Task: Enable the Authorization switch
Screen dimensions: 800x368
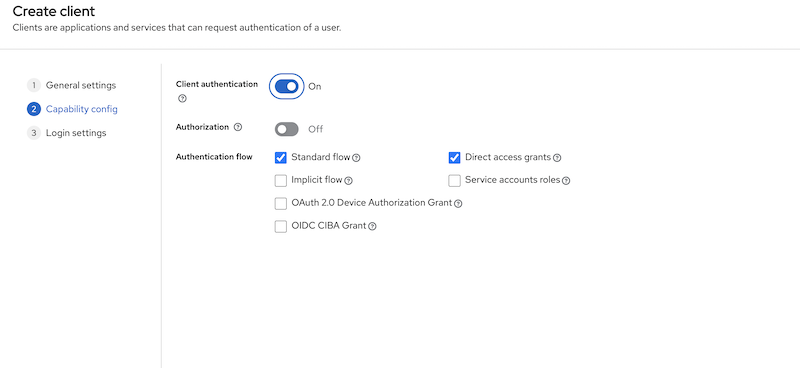Action: coord(286,130)
